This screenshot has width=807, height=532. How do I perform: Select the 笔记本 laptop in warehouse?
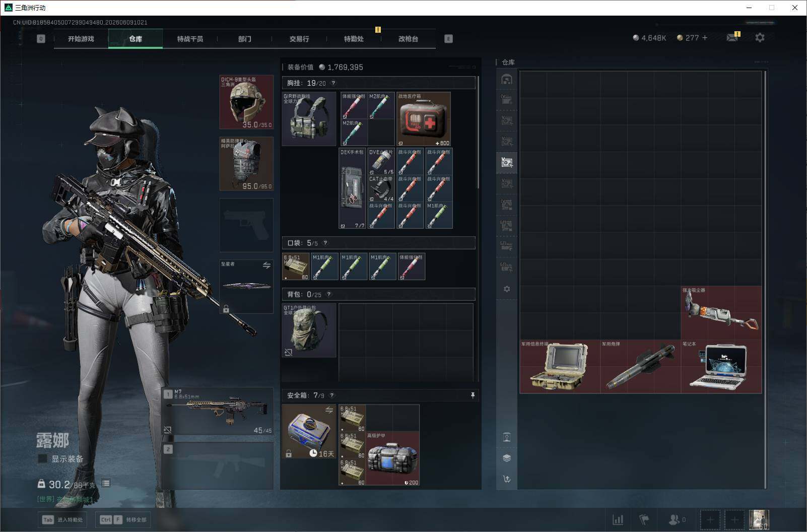point(721,366)
